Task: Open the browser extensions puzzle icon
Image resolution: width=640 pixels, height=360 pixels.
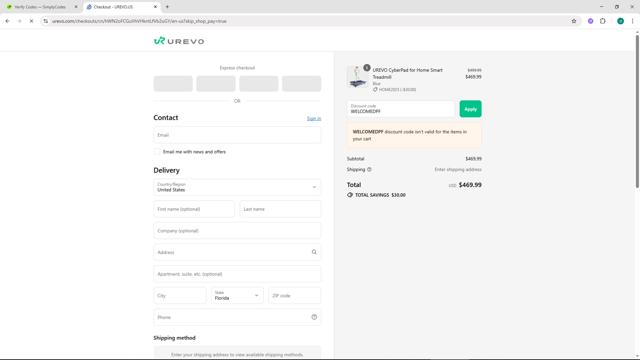Action: point(602,21)
